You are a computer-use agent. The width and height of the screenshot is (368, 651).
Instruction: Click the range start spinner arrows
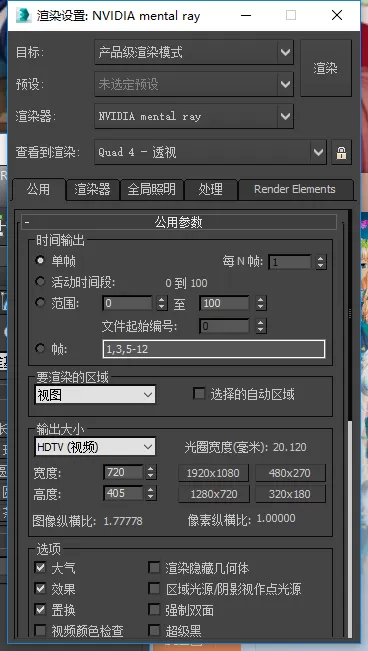click(x=162, y=303)
